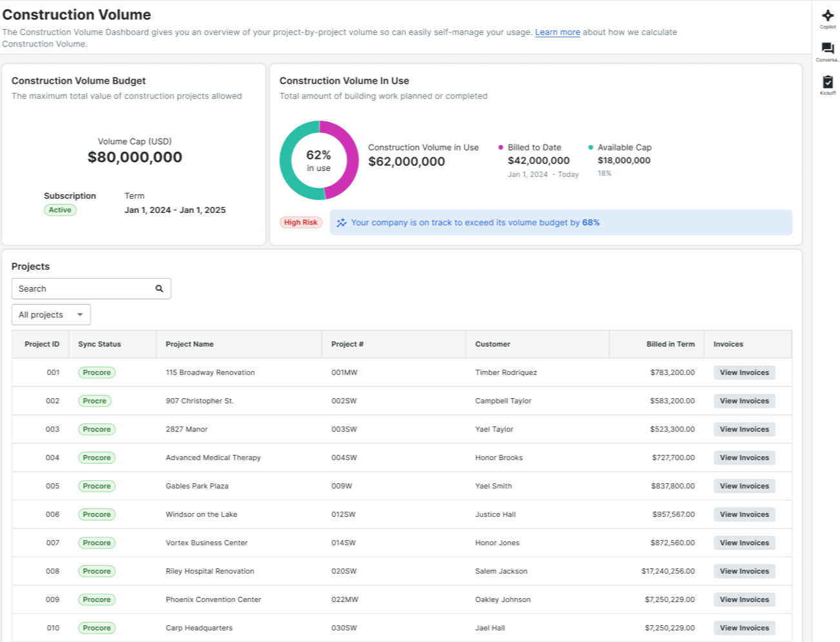The height and width of the screenshot is (642, 840).
Task: Click the Procore sync badge for 115 Broadway Renovation
Action: (x=96, y=372)
